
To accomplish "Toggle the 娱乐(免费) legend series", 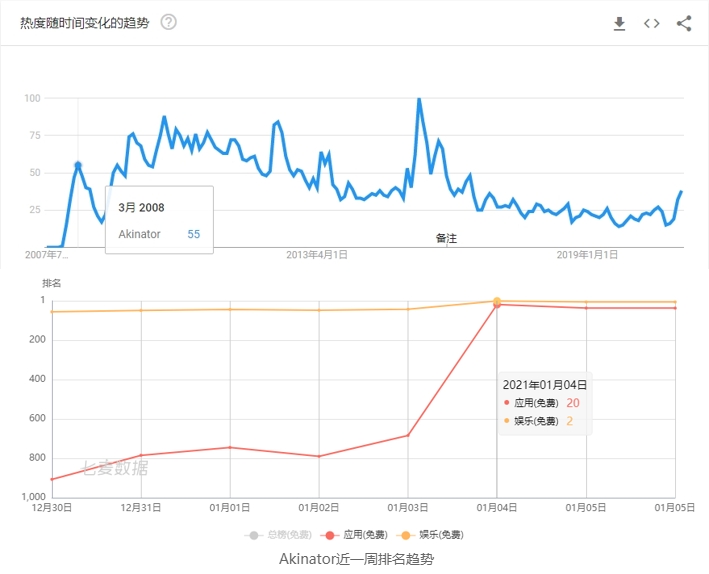I will pos(430,535).
